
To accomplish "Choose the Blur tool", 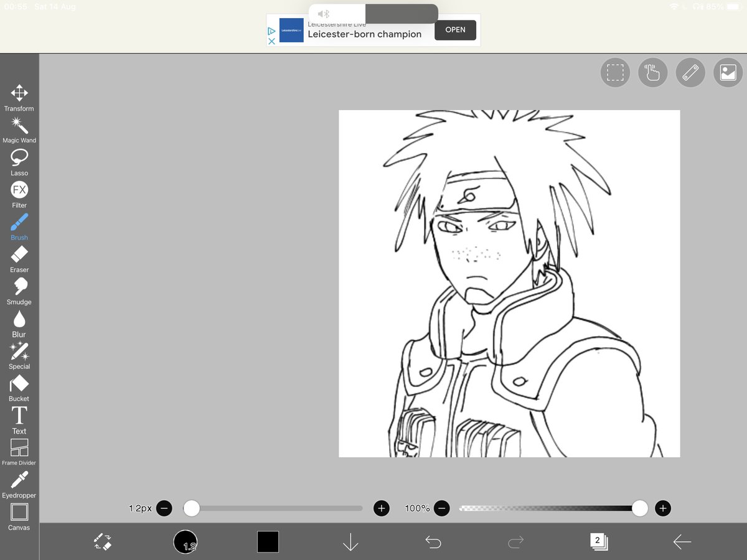I will pos(19,320).
